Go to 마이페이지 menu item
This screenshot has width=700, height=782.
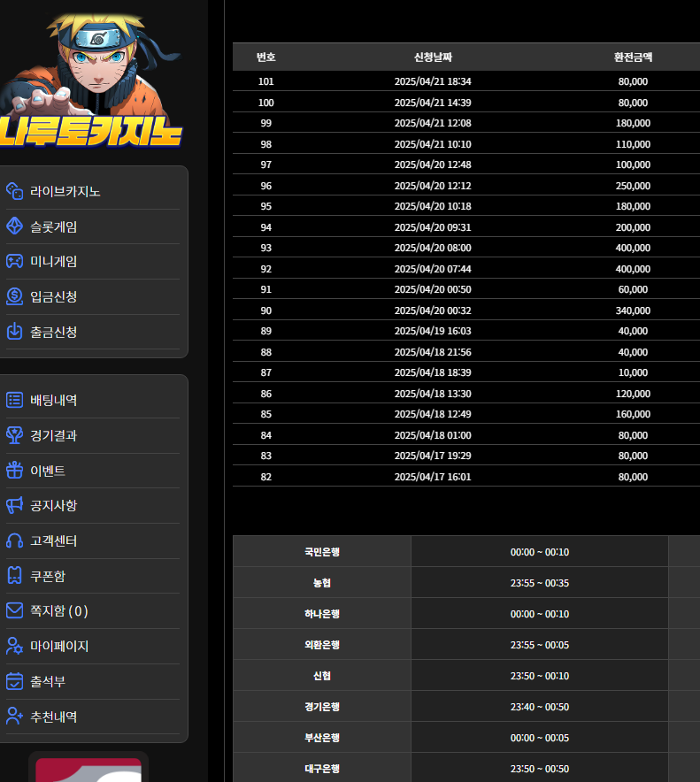(x=59, y=646)
